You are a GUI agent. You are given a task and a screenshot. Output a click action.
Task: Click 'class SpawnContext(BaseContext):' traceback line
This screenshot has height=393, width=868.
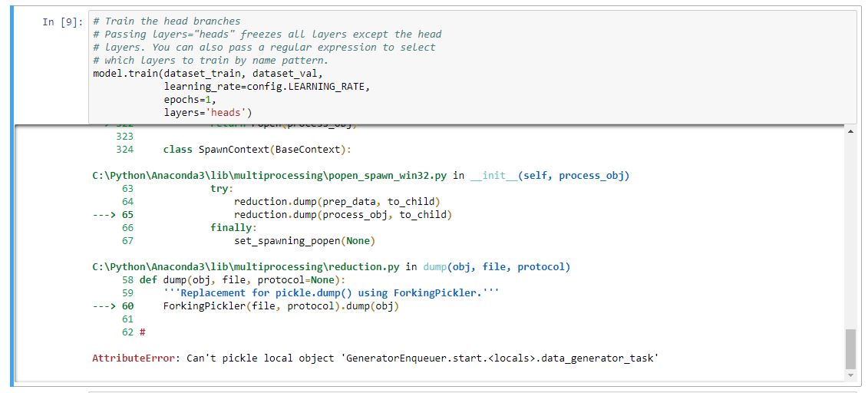257,150
